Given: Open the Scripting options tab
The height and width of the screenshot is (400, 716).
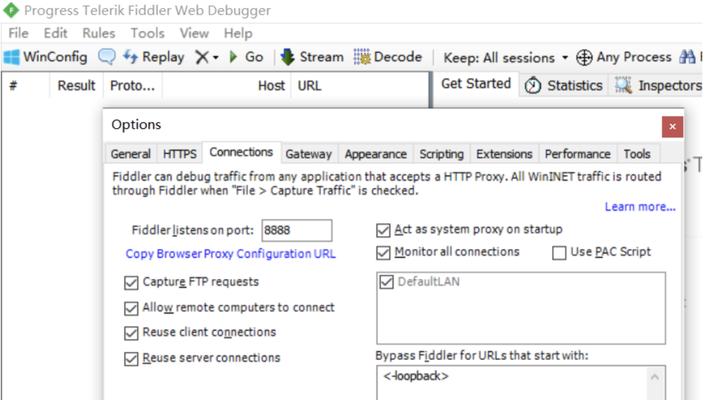Looking at the screenshot, I should pos(442,154).
